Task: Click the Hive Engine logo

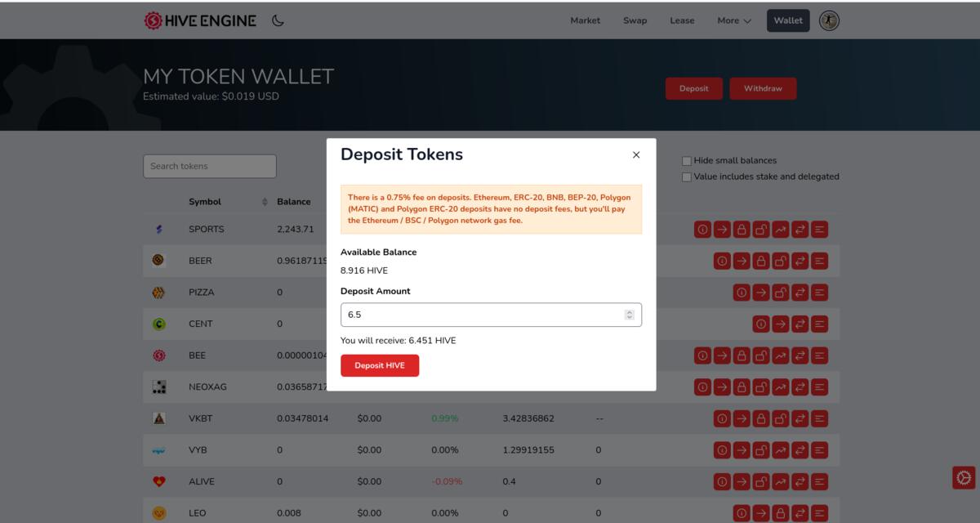Action: [x=200, y=20]
